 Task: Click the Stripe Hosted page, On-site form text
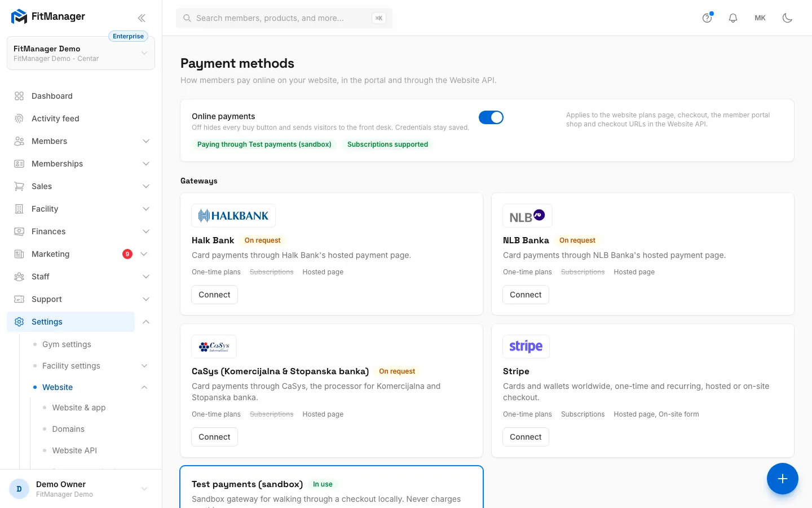pos(656,414)
